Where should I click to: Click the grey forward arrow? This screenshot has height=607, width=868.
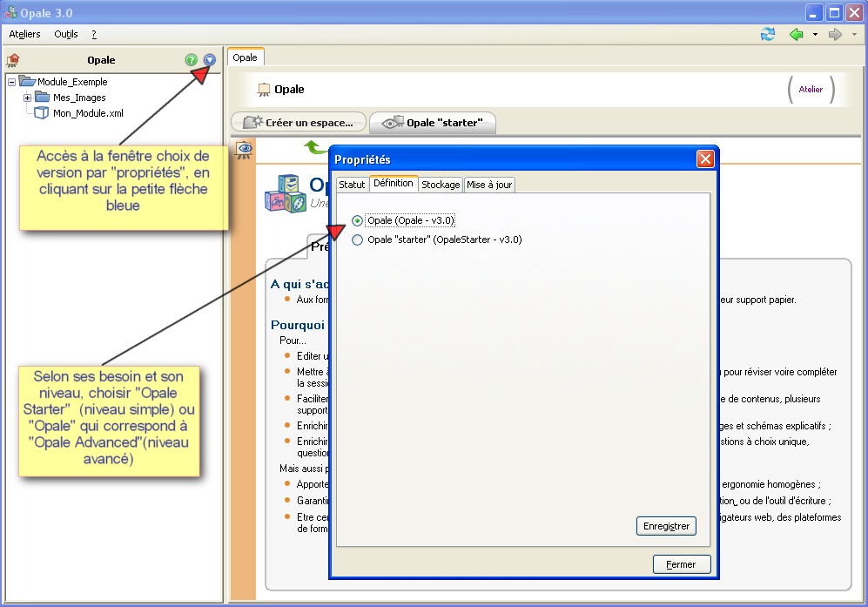(x=835, y=34)
